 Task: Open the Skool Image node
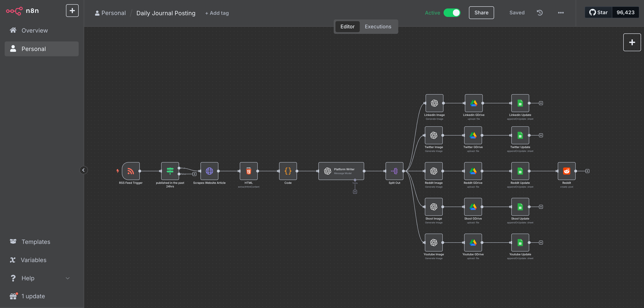point(434,207)
